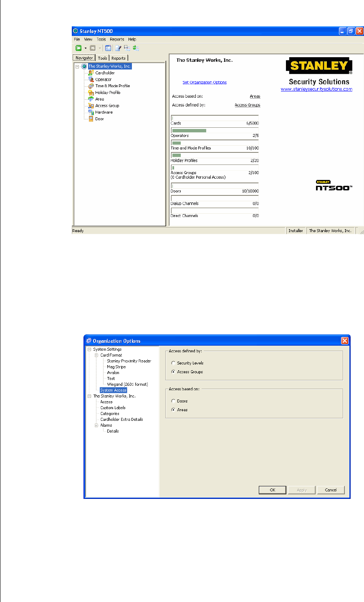This screenshot has height=602, width=364.
Task: Click the green-arrows refresh toolbar icon
Action: [136, 48]
